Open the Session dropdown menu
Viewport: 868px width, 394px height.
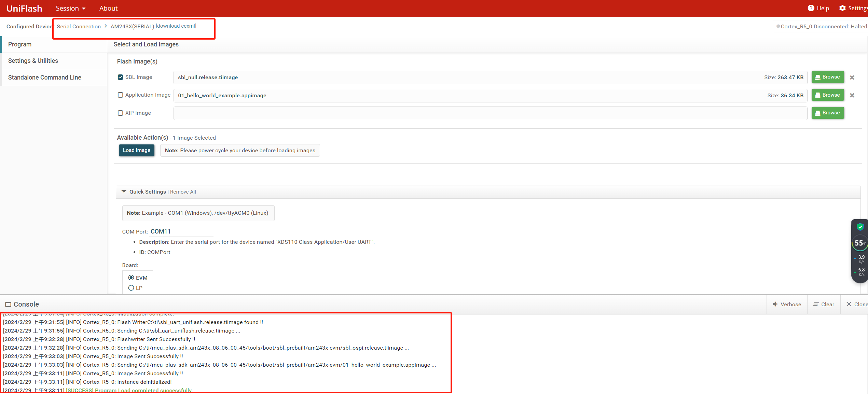70,8
